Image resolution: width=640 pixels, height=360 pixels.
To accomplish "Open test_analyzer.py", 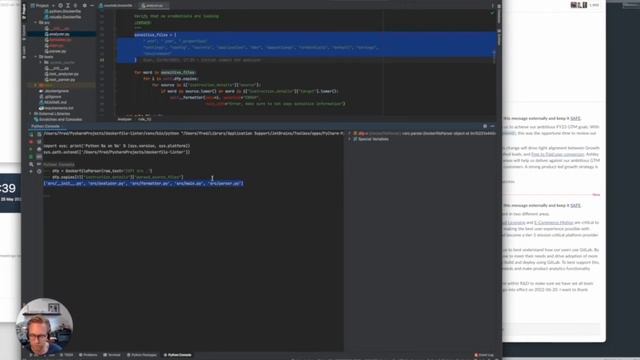I will tap(63, 74).
